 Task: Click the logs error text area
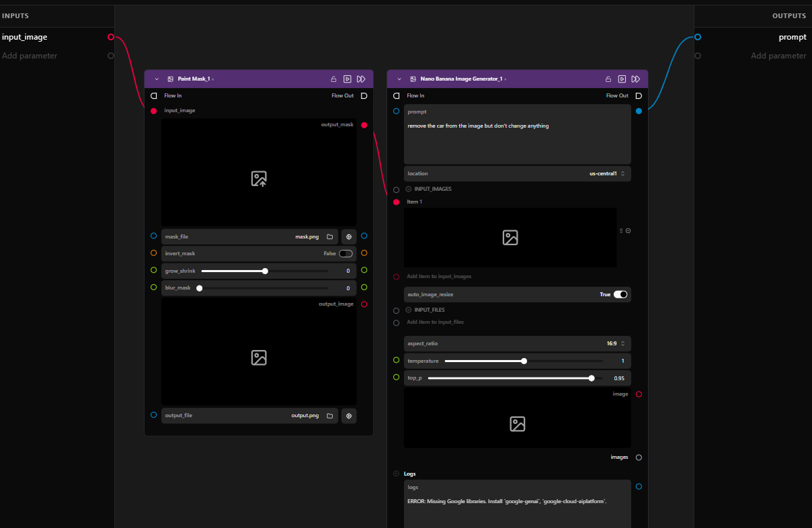(518, 504)
